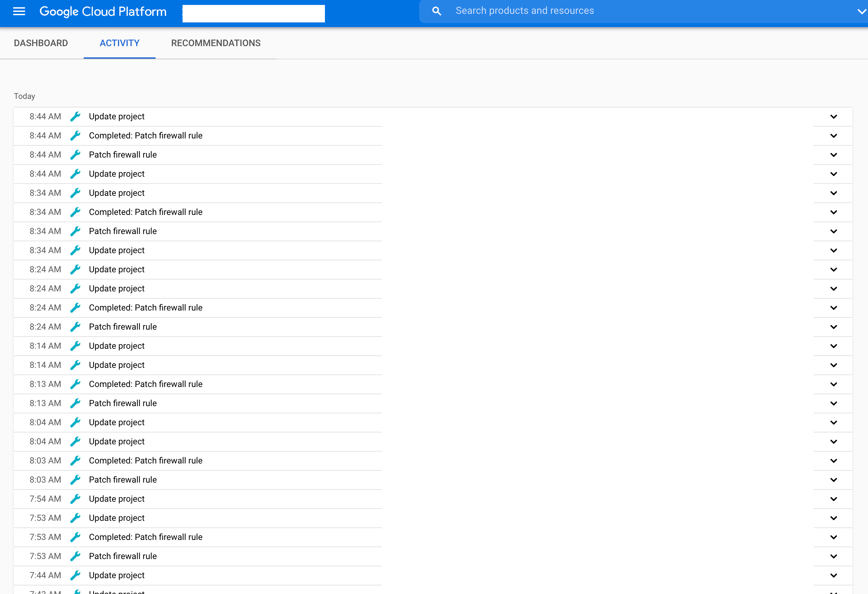Click the Google Cloud Platform logo
This screenshot has width=868, height=594.
[x=103, y=12]
